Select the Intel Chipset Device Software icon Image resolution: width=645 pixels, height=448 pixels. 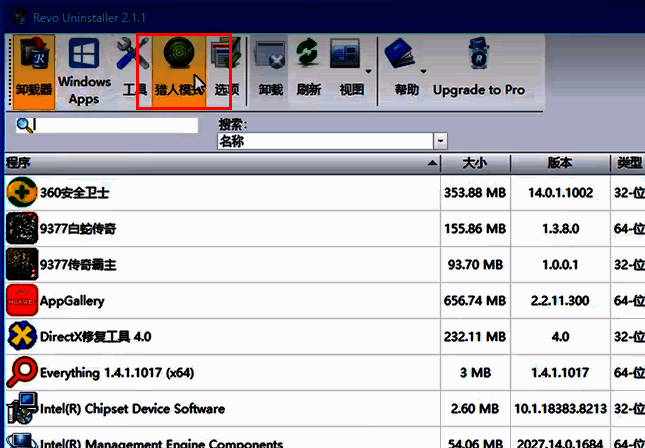(x=22, y=408)
